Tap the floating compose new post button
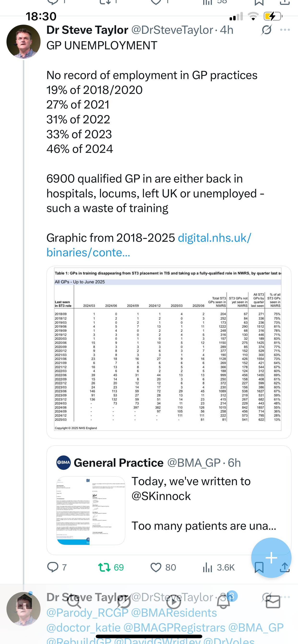Viewport: 298px width, 644px height. click(x=271, y=558)
